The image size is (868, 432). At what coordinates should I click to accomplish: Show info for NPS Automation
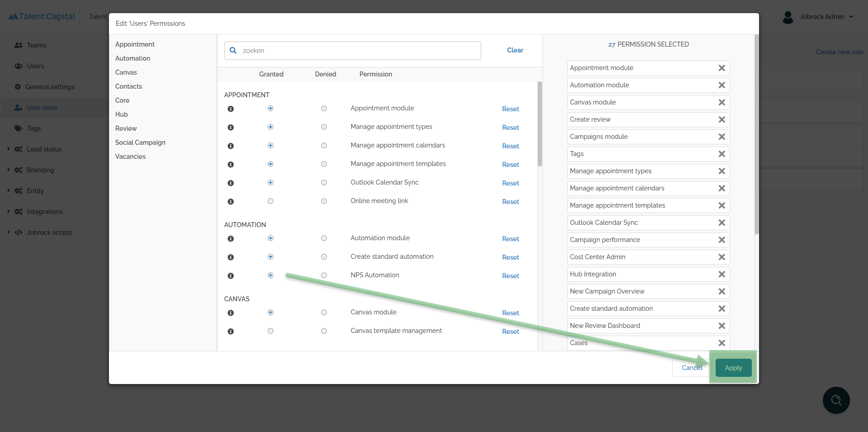click(231, 276)
